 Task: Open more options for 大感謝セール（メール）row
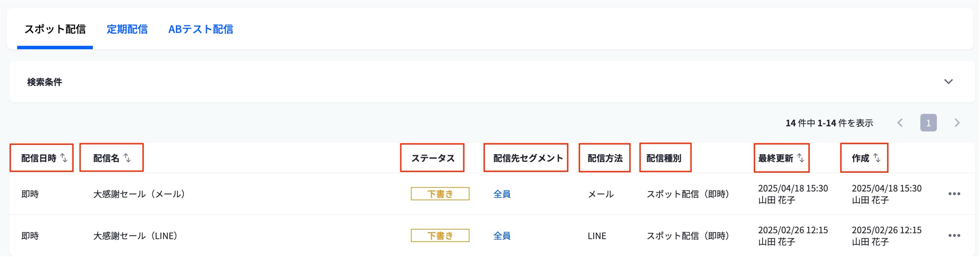click(954, 194)
